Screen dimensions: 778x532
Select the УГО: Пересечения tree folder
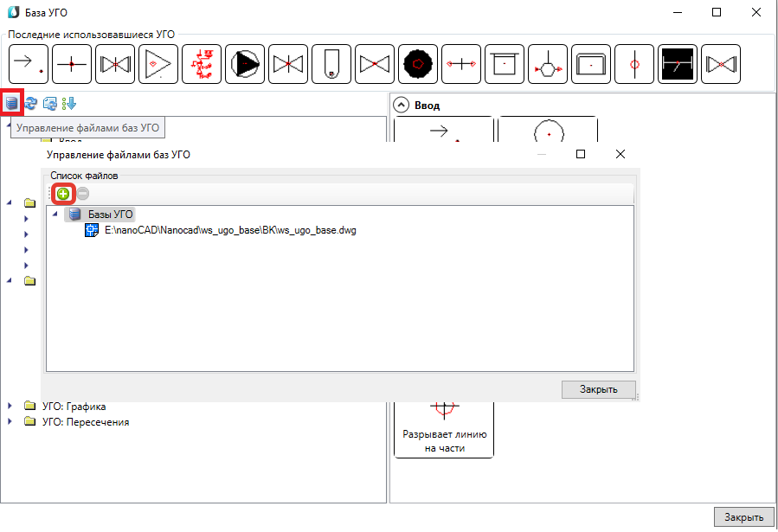[86, 422]
